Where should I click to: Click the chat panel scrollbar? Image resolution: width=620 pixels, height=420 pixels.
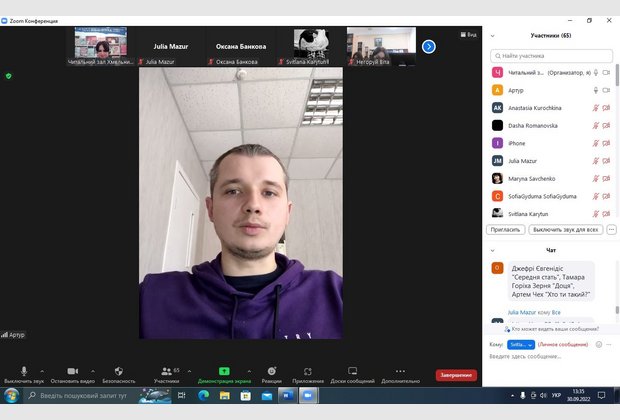pyautogui.click(x=617, y=309)
